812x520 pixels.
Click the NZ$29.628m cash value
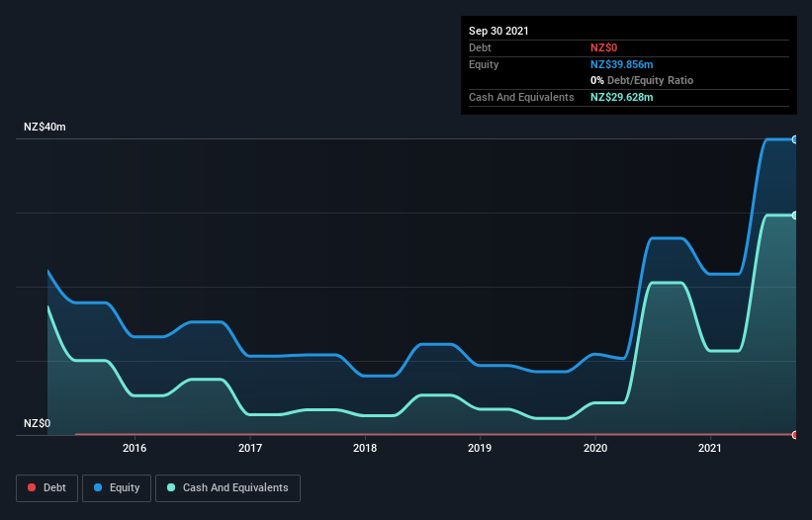click(x=621, y=97)
